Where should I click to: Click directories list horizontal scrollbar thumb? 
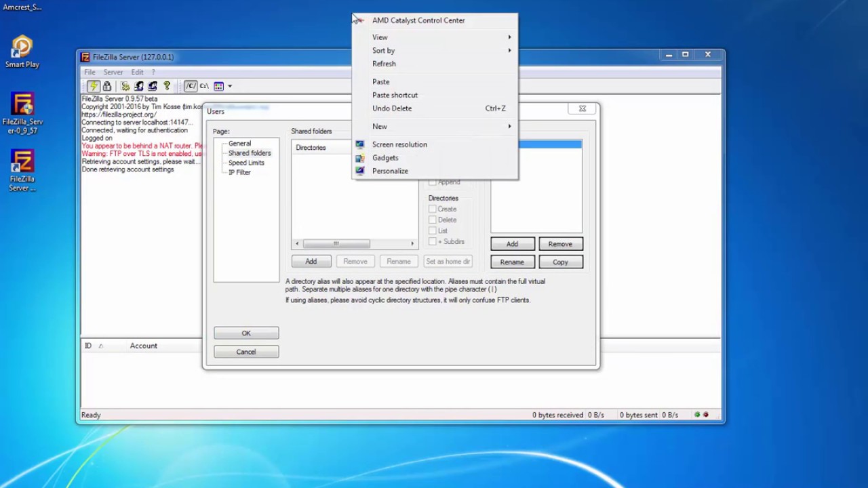[x=336, y=243]
